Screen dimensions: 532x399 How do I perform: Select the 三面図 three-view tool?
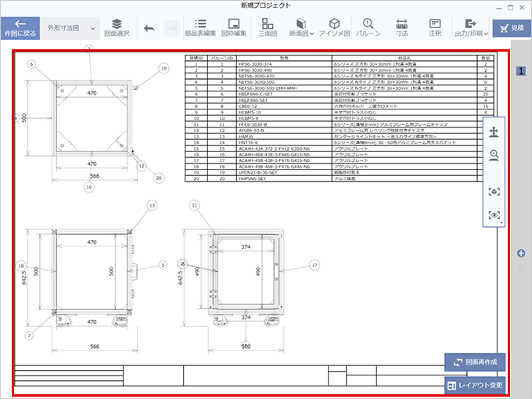pos(267,28)
